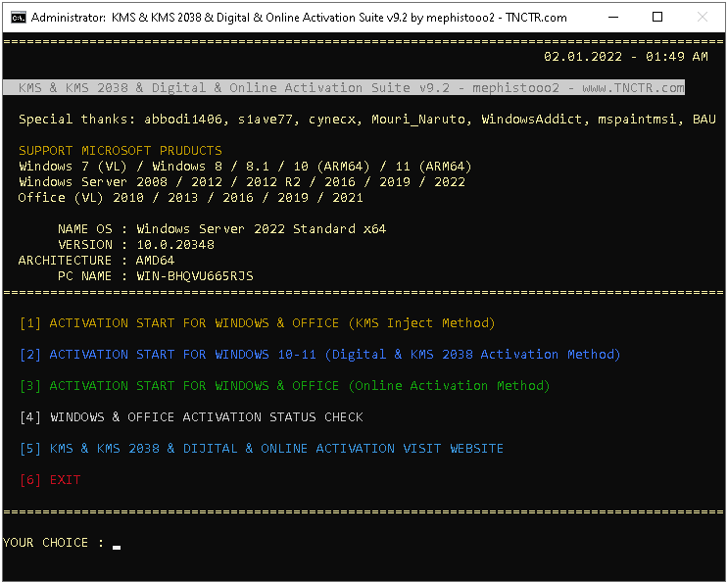Select option [6] EXIT line
The height and width of the screenshot is (582, 728).
click(50, 480)
